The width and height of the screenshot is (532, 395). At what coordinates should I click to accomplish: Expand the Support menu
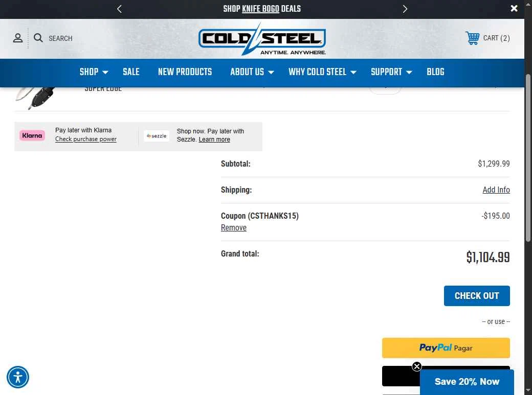[391, 72]
